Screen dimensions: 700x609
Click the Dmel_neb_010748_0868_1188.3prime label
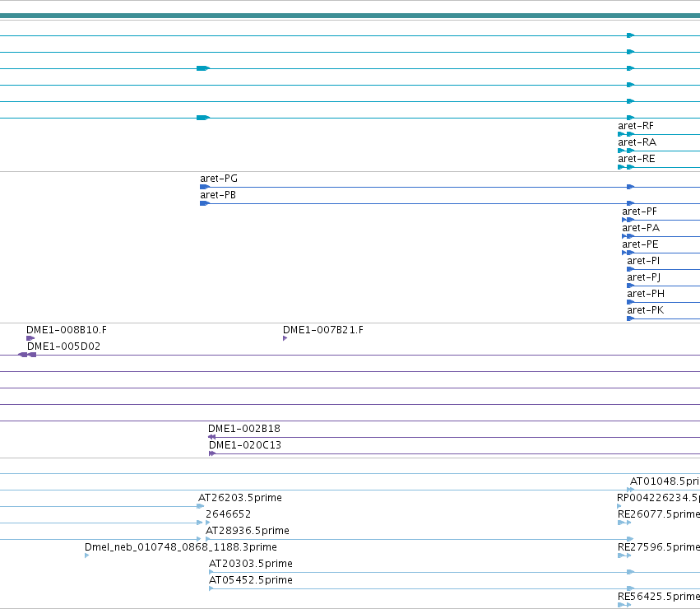tap(181, 547)
